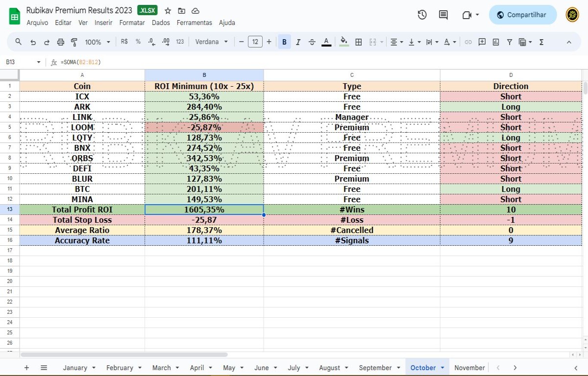Toggle bold formatting
588x376 pixels.
pos(284,42)
